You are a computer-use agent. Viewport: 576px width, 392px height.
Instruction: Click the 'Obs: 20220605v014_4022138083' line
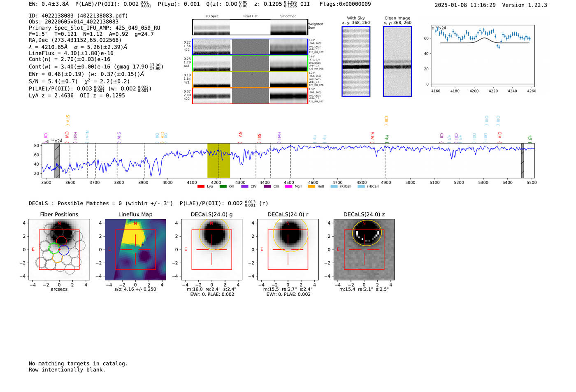(74, 22)
